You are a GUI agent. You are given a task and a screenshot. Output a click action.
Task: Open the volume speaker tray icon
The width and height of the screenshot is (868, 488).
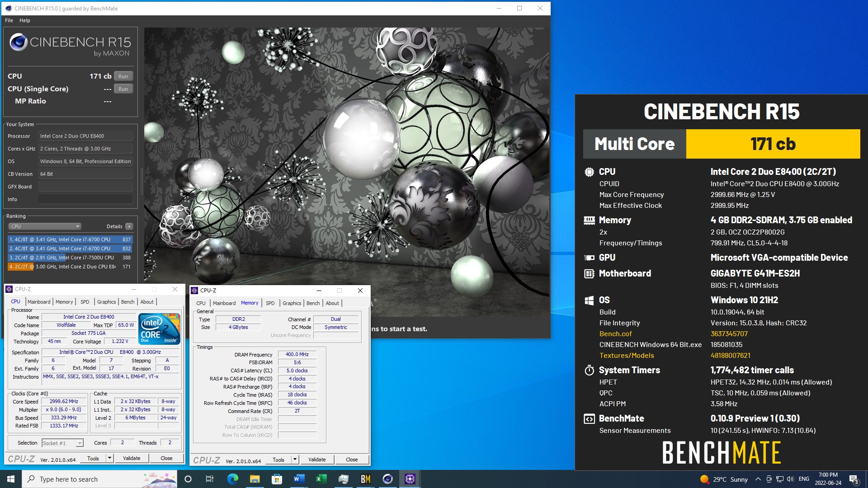tap(790, 479)
